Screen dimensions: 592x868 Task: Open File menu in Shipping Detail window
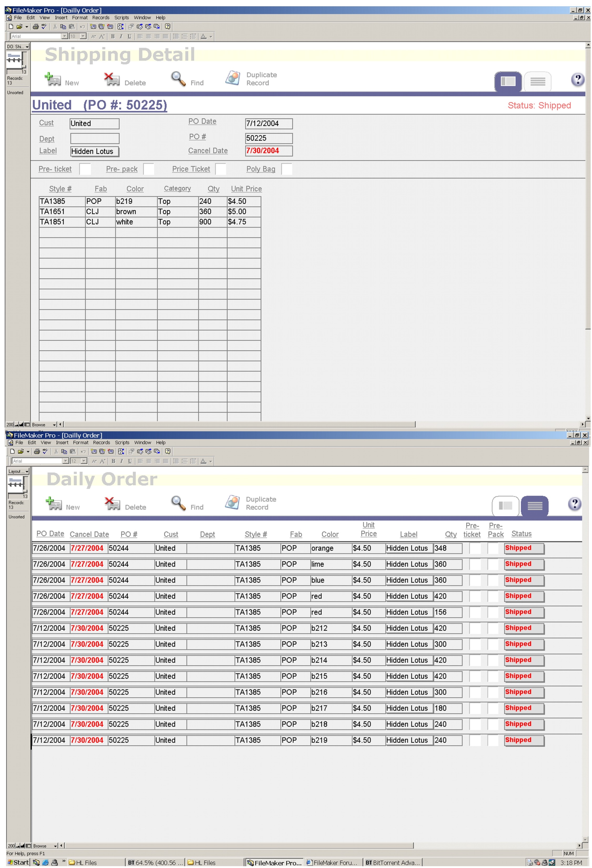point(18,18)
